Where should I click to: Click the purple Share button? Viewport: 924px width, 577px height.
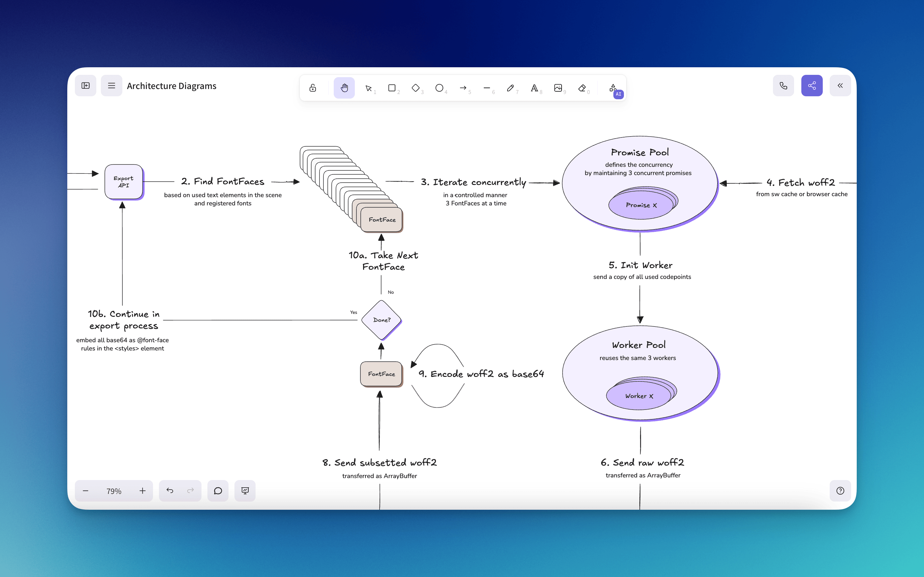[812, 85]
